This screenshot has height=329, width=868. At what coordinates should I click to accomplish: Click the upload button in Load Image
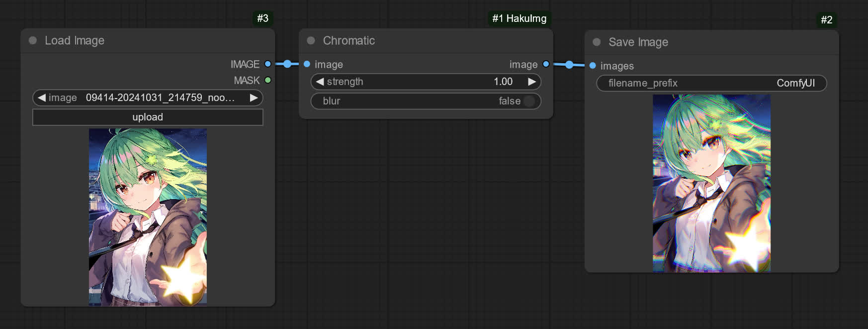tap(148, 117)
